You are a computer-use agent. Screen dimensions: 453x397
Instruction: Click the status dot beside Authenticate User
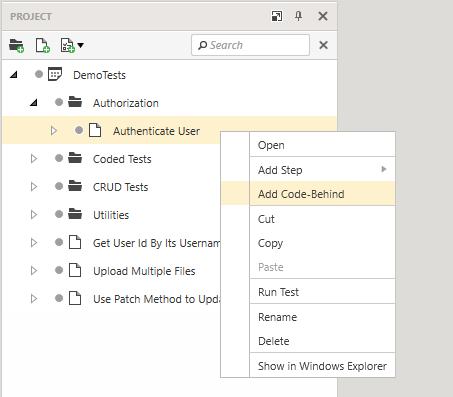(x=79, y=130)
